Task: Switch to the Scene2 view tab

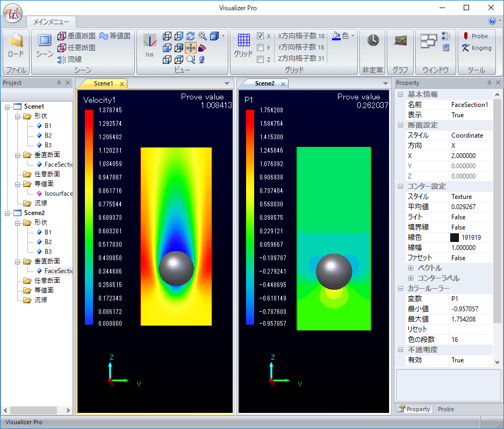Action: tap(264, 83)
